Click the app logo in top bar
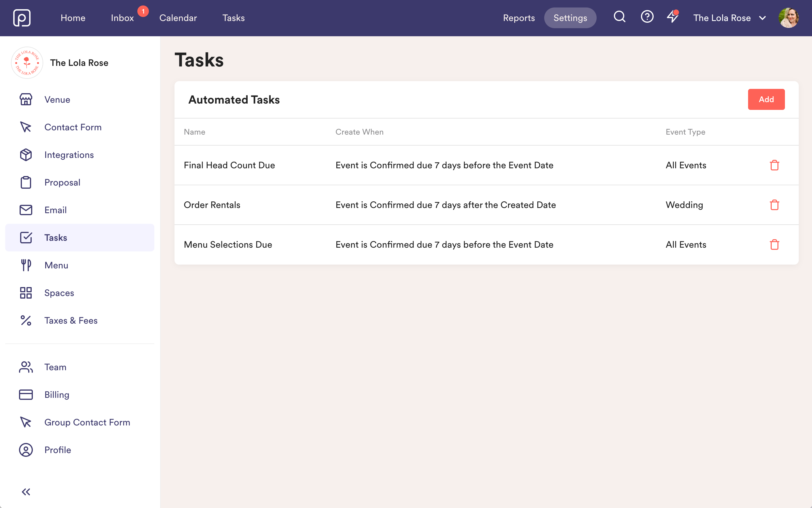This screenshot has width=812, height=508. (x=22, y=18)
